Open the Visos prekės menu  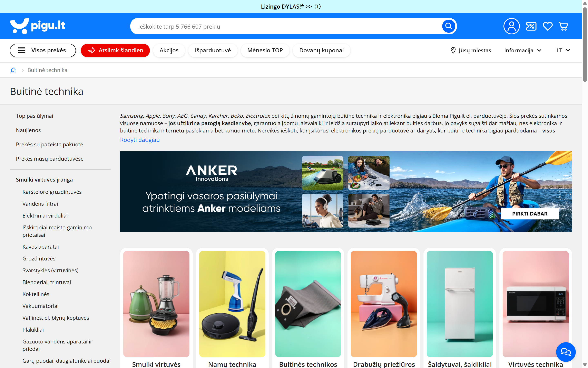click(x=43, y=50)
